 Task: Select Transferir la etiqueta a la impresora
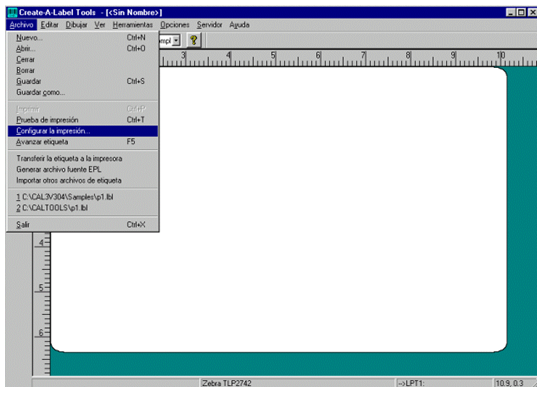(x=83, y=159)
